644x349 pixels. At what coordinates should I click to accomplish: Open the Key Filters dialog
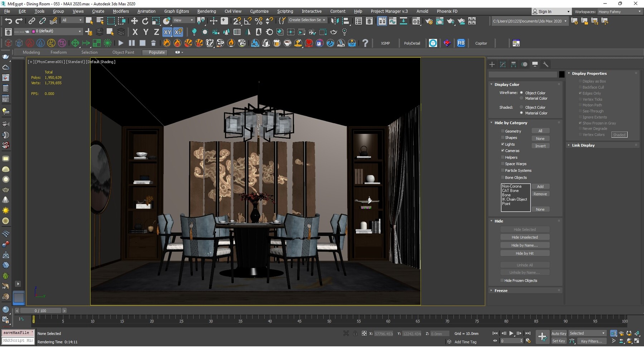tap(592, 341)
